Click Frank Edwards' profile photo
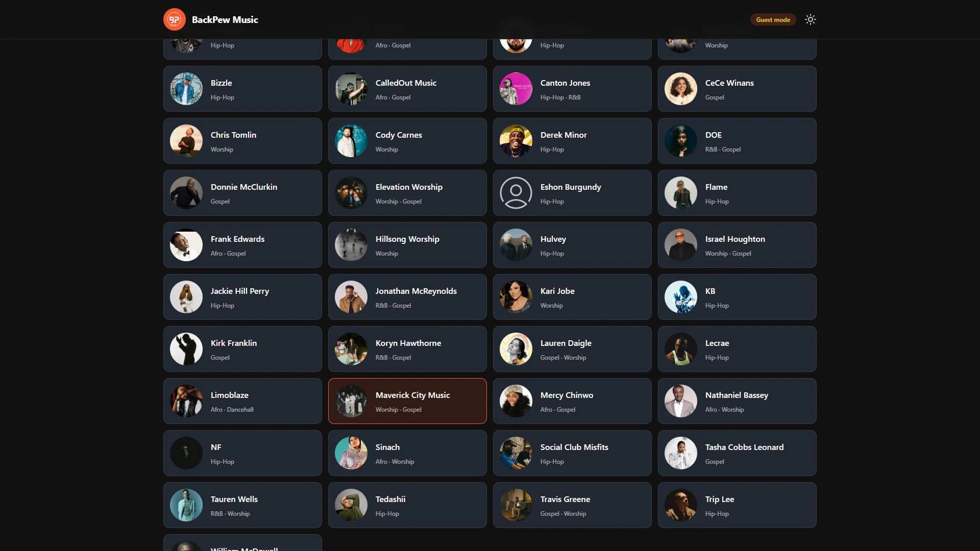Viewport: 980px width, 551px height. point(186,245)
